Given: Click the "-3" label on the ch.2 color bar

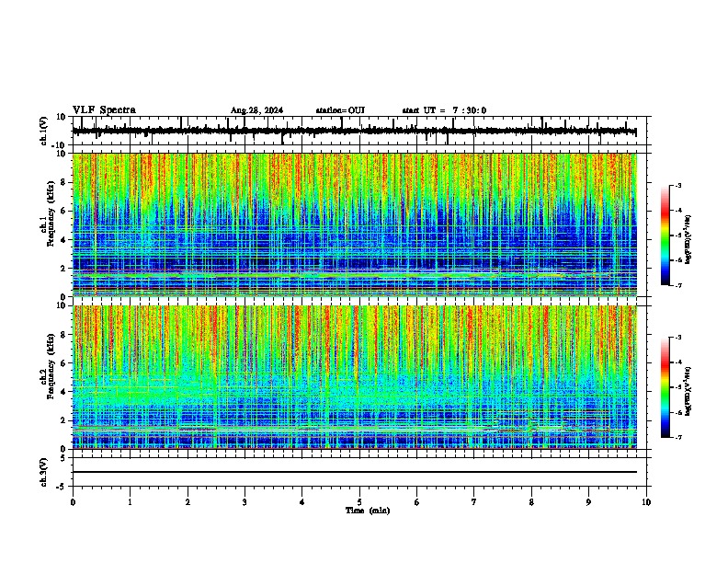Looking at the screenshot, I should click(x=677, y=338).
